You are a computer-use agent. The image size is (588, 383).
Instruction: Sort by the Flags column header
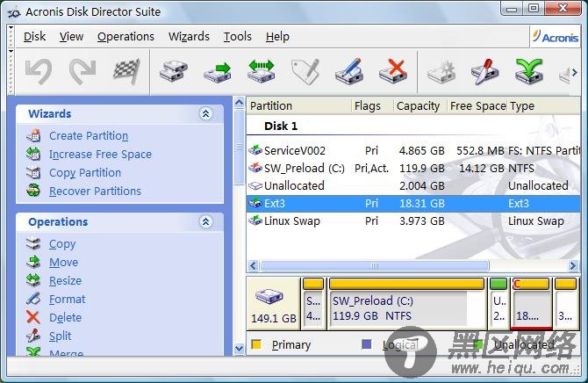coord(372,106)
